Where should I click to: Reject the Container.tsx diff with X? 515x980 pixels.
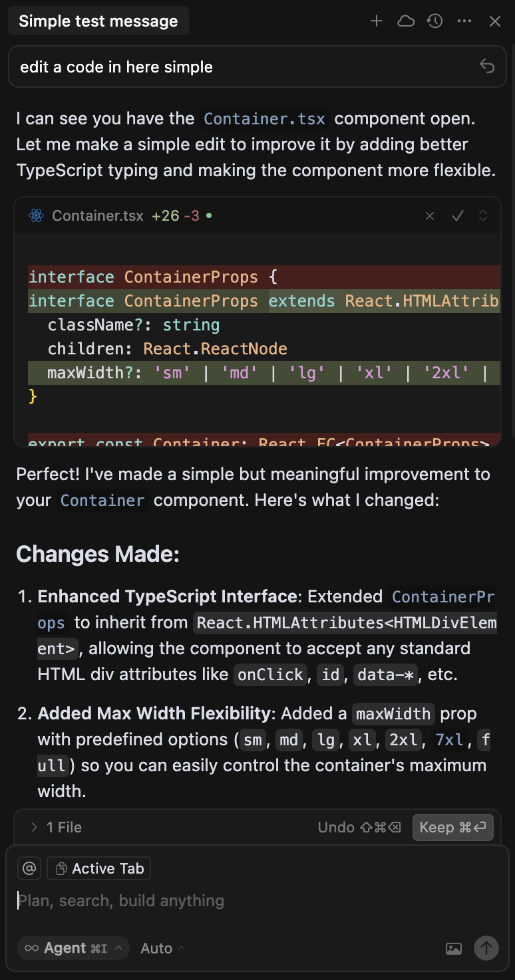click(x=430, y=215)
